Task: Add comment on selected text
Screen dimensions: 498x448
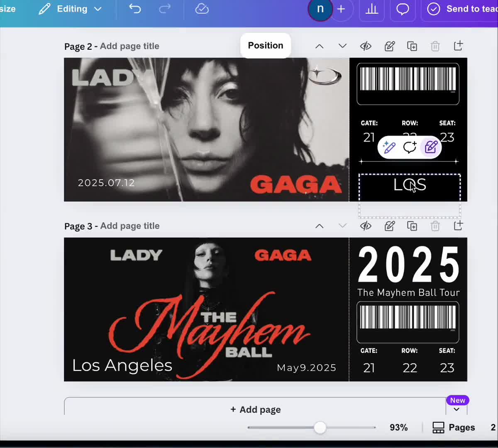Action: 410,147
